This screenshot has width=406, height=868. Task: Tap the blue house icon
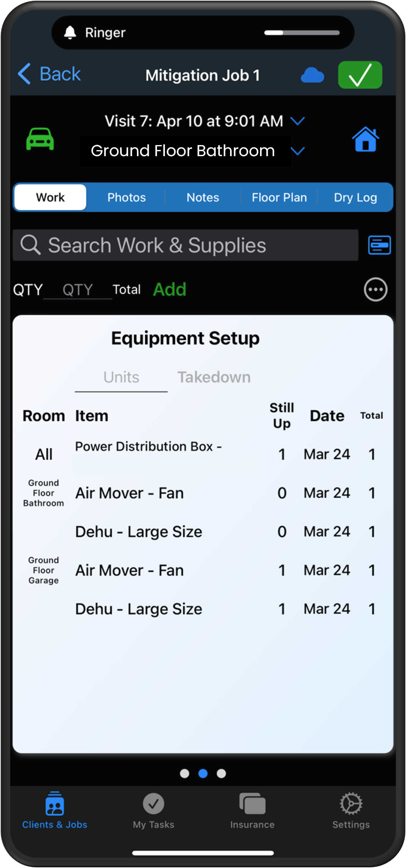coord(365,139)
